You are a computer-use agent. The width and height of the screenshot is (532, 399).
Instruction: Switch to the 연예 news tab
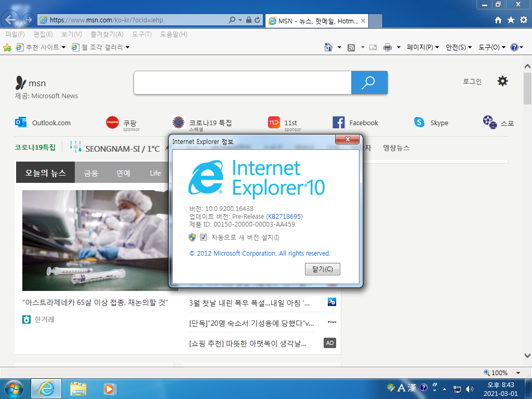point(123,173)
